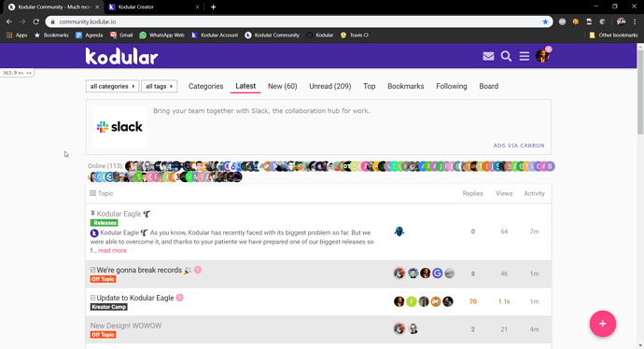
Task: Click Off Topic badge under New Design topic
Action: coord(103,335)
